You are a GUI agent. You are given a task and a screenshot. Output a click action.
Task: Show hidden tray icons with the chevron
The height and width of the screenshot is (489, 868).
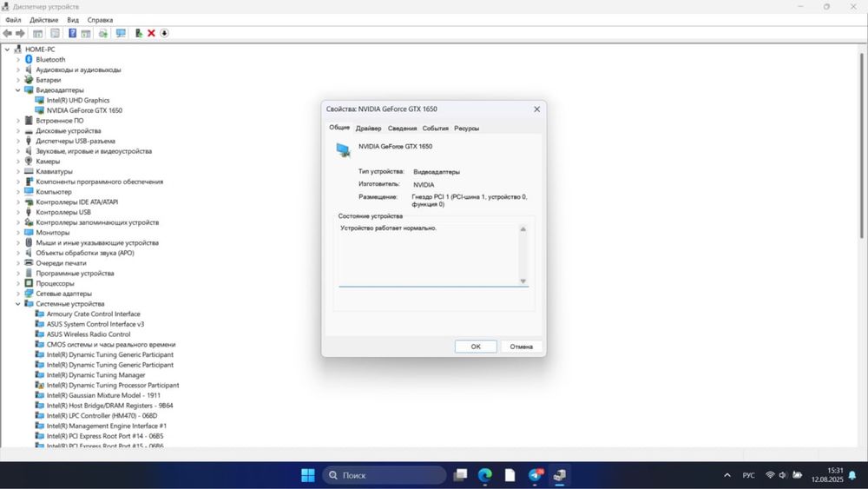pyautogui.click(x=727, y=475)
